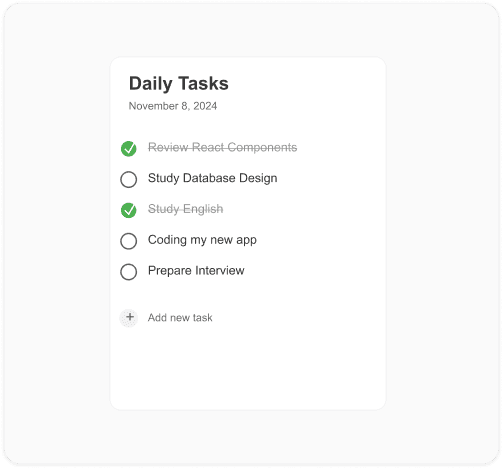Click the word Components in the first task
The width and height of the screenshot is (503, 469).
[262, 147]
